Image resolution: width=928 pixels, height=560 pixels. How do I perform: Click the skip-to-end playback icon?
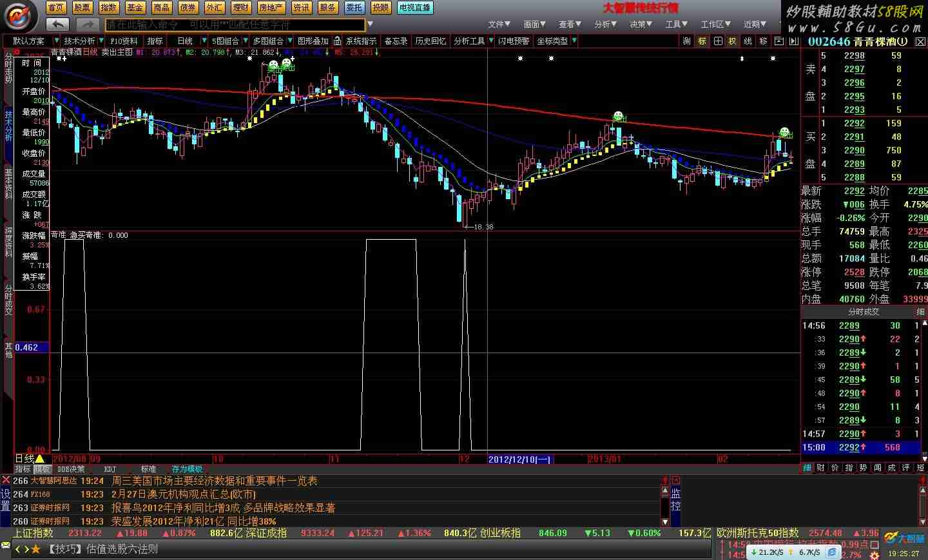click(x=793, y=41)
